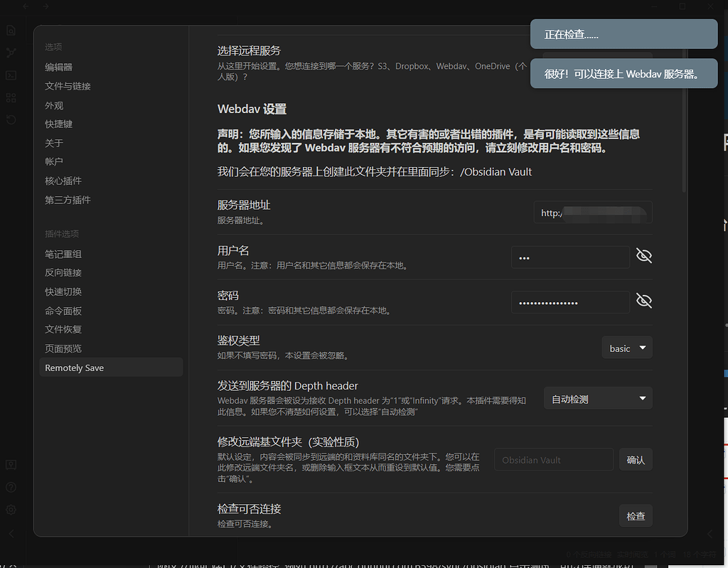Open Obsidian settings via the gear icon

11,510
